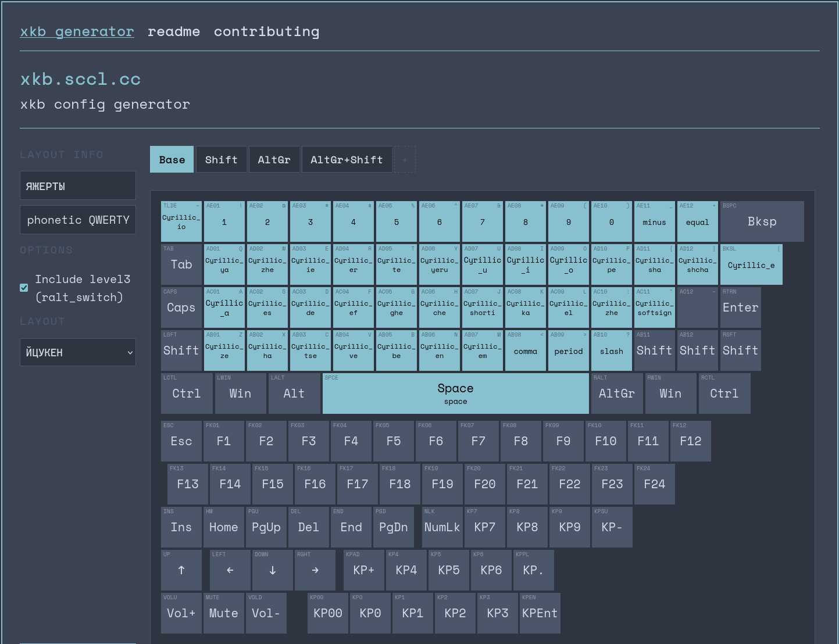Click the right arrow key
Image resolution: width=839 pixels, height=644 pixels.
point(315,570)
